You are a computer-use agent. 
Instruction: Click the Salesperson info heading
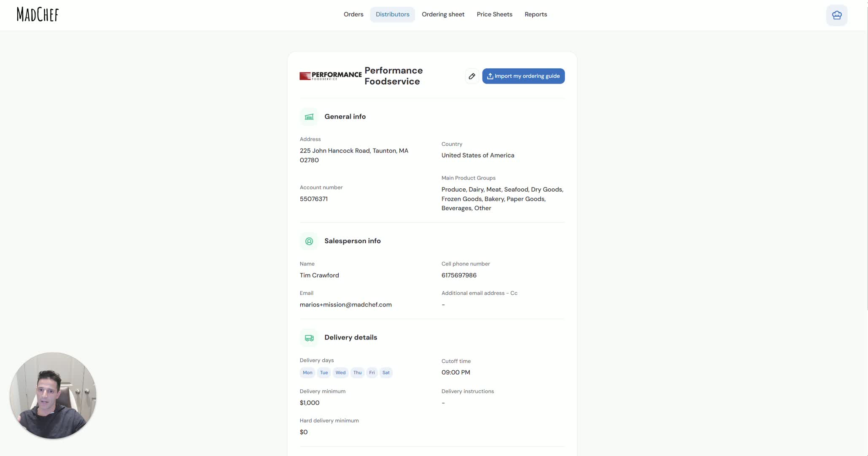pyautogui.click(x=353, y=241)
